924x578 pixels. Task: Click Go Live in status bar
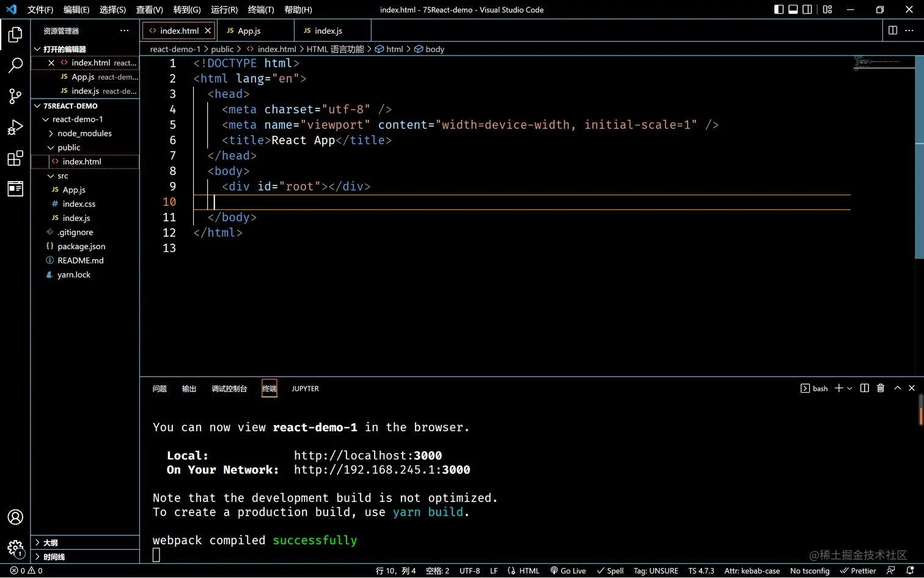tap(568, 571)
